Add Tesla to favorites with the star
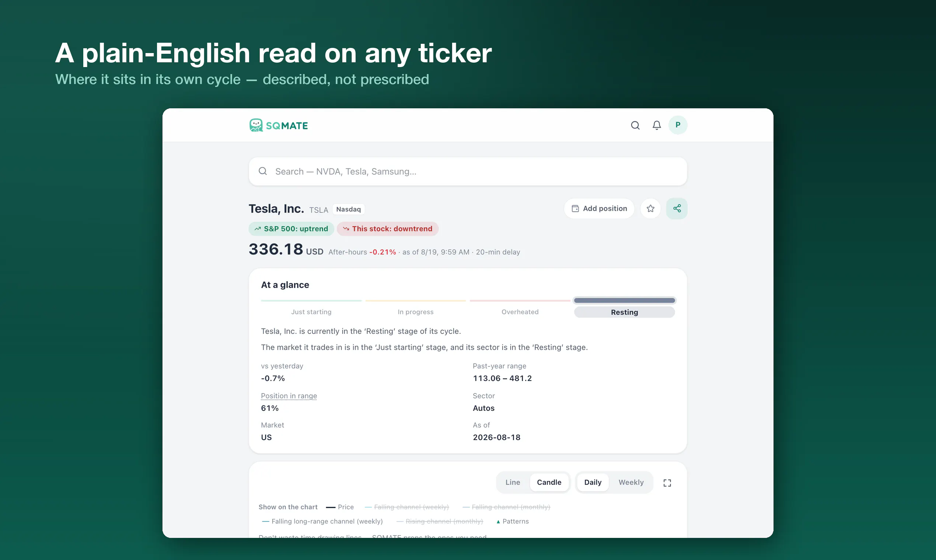The image size is (936, 560). (x=650, y=208)
